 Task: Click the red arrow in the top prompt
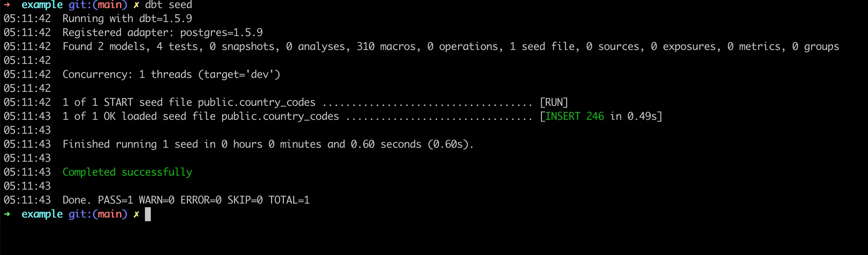(x=7, y=4)
